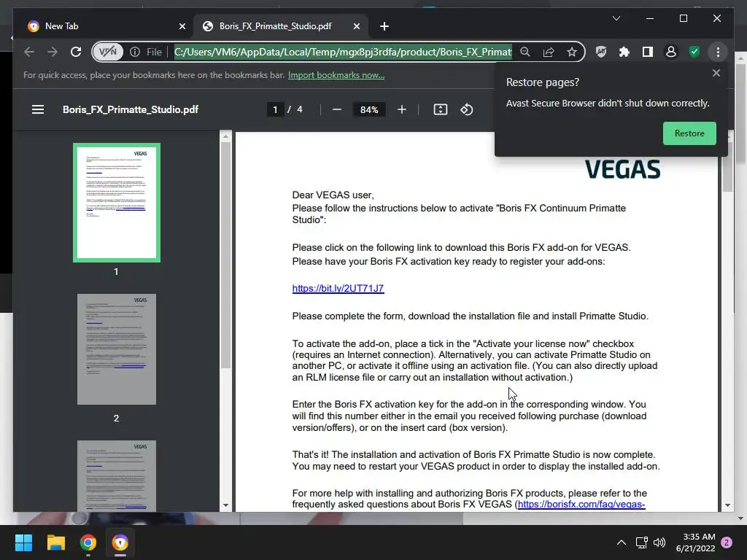Open a new tab with plus button
The height and width of the screenshot is (560, 747).
pyautogui.click(x=384, y=26)
